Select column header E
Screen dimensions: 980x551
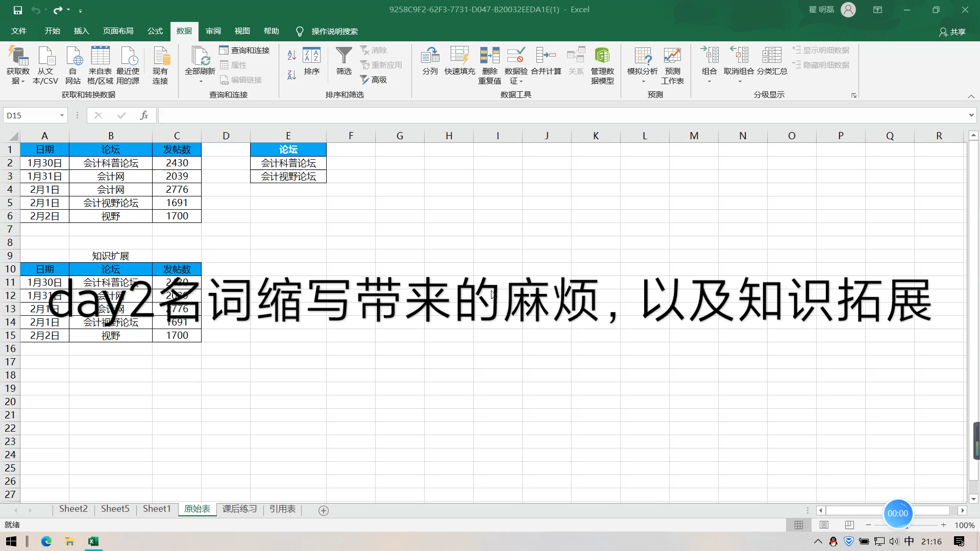pyautogui.click(x=288, y=136)
